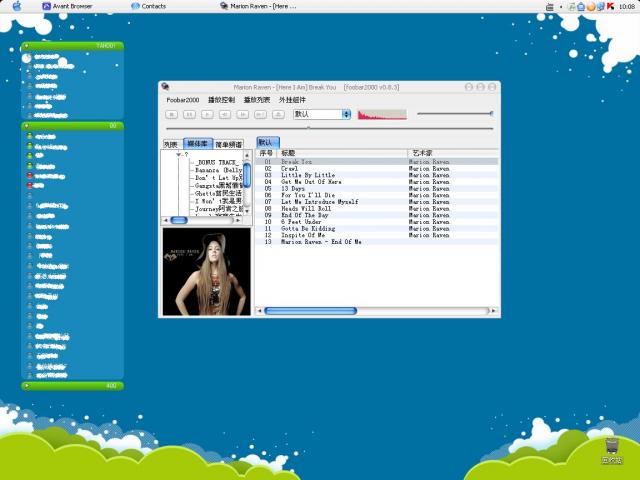The height and width of the screenshot is (480, 640).
Task: Go to the previous track
Action: coord(224,115)
